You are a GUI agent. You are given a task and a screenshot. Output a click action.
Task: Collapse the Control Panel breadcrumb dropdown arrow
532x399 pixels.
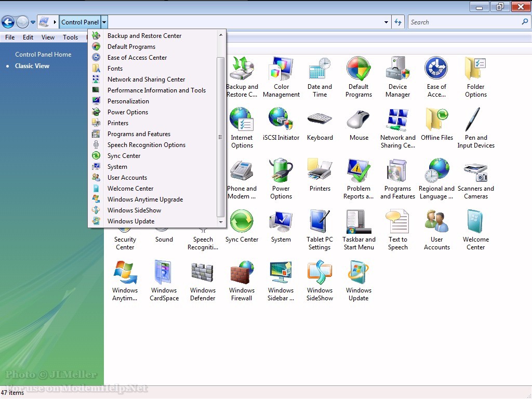(104, 22)
